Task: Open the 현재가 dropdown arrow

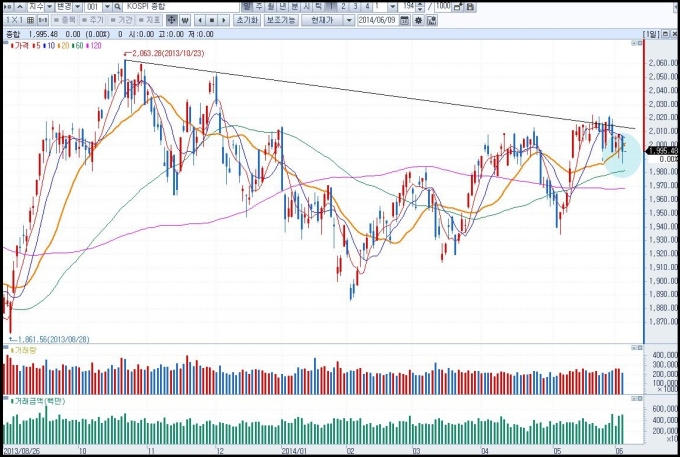Action: click(349, 20)
